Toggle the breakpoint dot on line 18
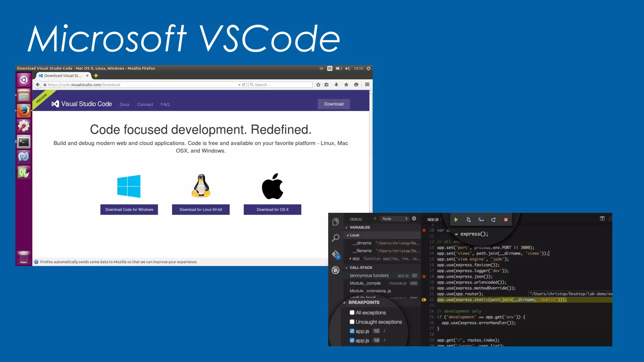 424,277
